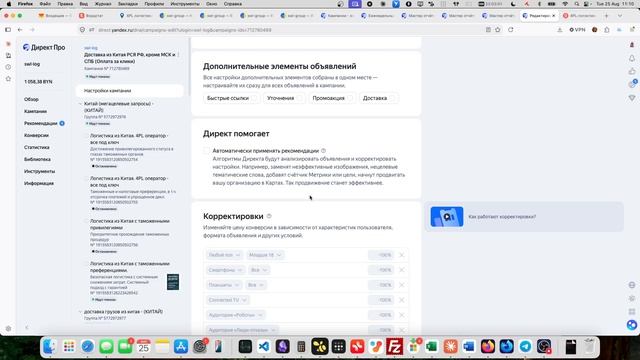
Task: Select the Логистика из Китая с таможенными привилегиями checkbox
Action: coord(86,221)
